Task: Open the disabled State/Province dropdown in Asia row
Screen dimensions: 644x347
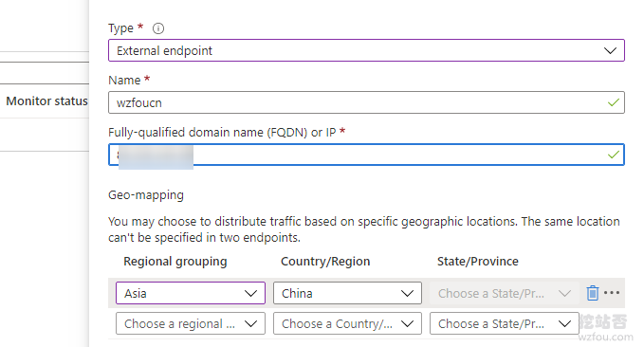Action: point(505,293)
